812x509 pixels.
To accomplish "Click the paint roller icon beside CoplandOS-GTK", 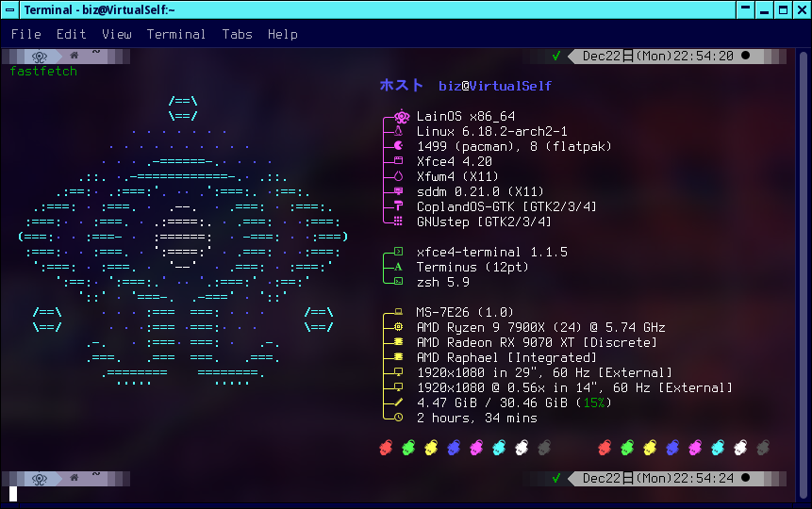I will pyautogui.click(x=398, y=205).
